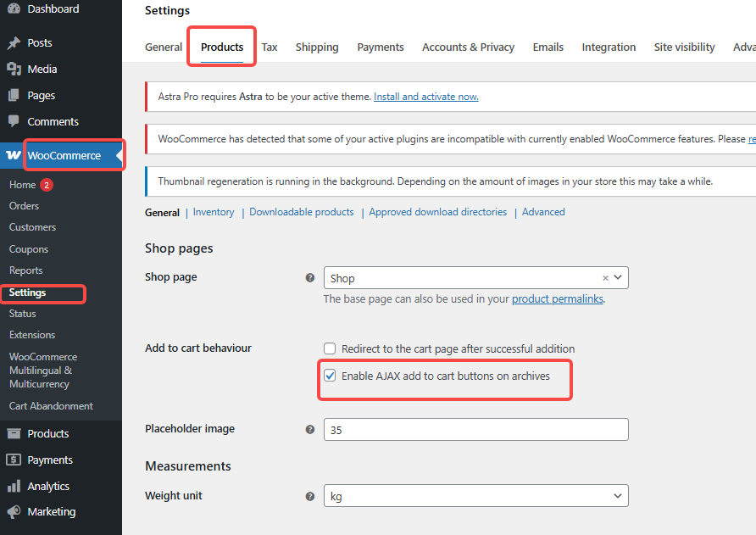
Task: Clear the Shop page selection with the x
Action: point(604,277)
